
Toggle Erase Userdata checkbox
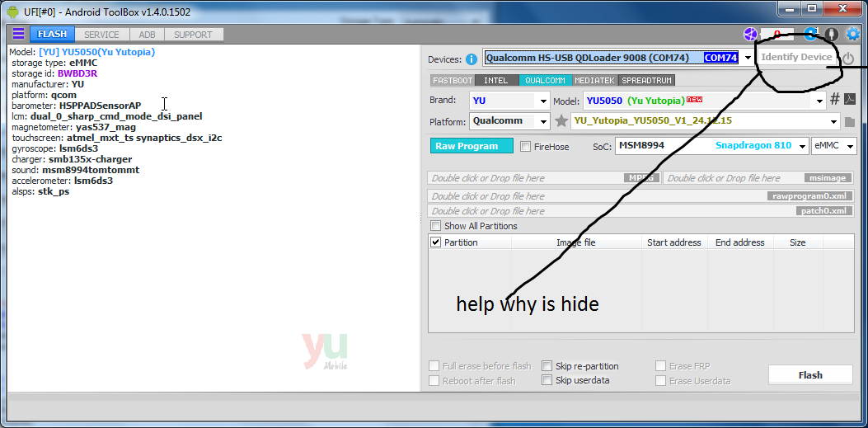[661, 381]
